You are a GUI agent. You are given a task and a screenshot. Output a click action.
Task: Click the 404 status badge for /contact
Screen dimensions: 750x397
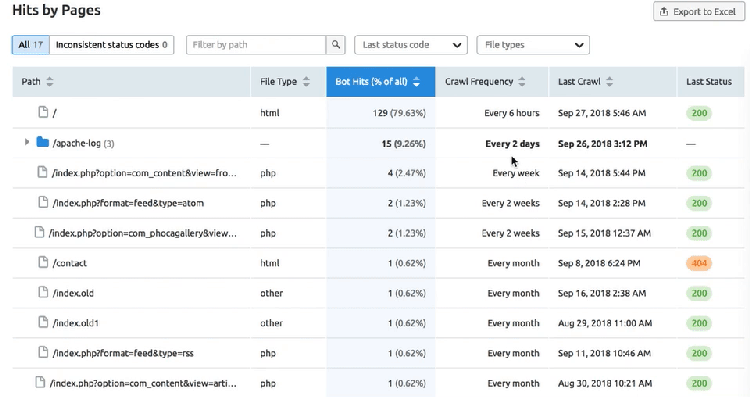point(699,263)
